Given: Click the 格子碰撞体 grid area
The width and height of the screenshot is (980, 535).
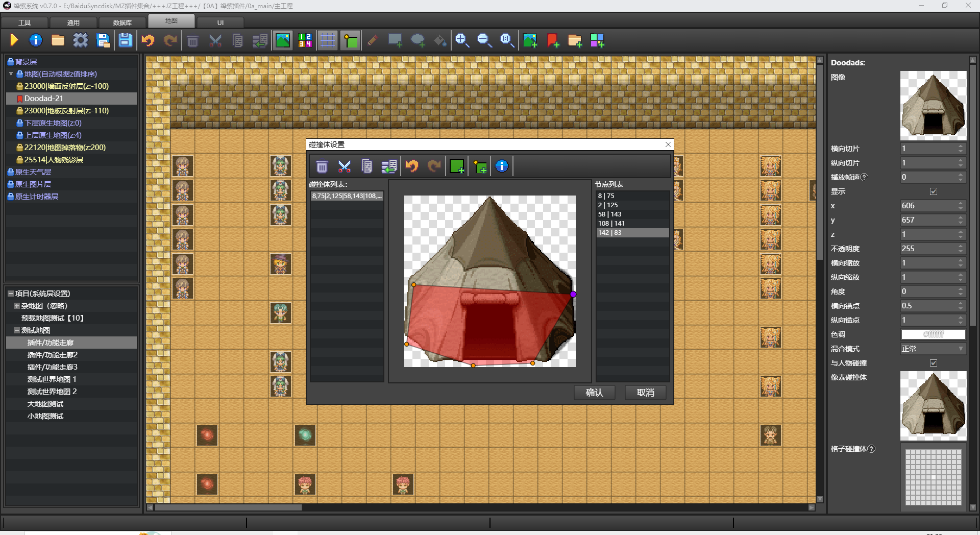Looking at the screenshot, I should click(933, 477).
